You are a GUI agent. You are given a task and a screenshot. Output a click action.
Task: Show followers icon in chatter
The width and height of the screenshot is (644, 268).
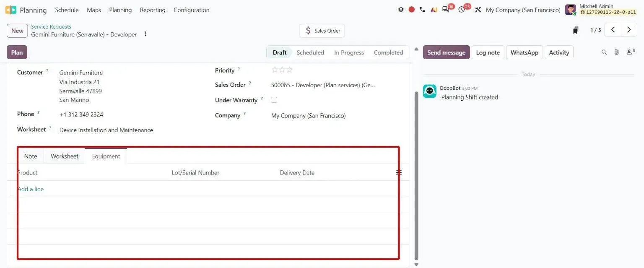coord(630,52)
